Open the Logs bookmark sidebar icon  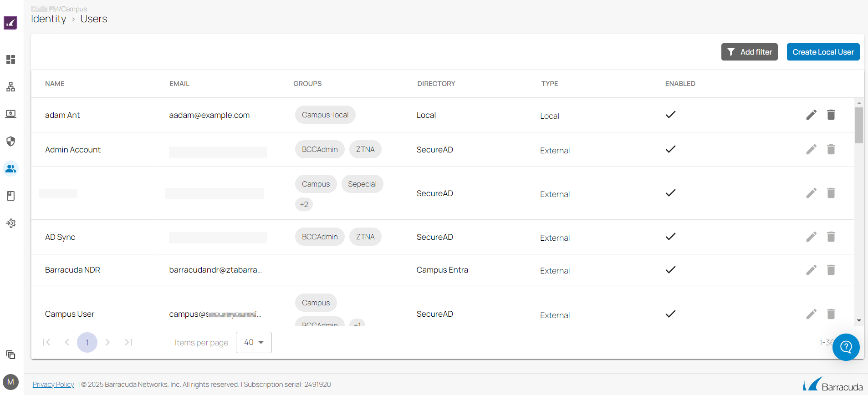pyautogui.click(x=10, y=196)
